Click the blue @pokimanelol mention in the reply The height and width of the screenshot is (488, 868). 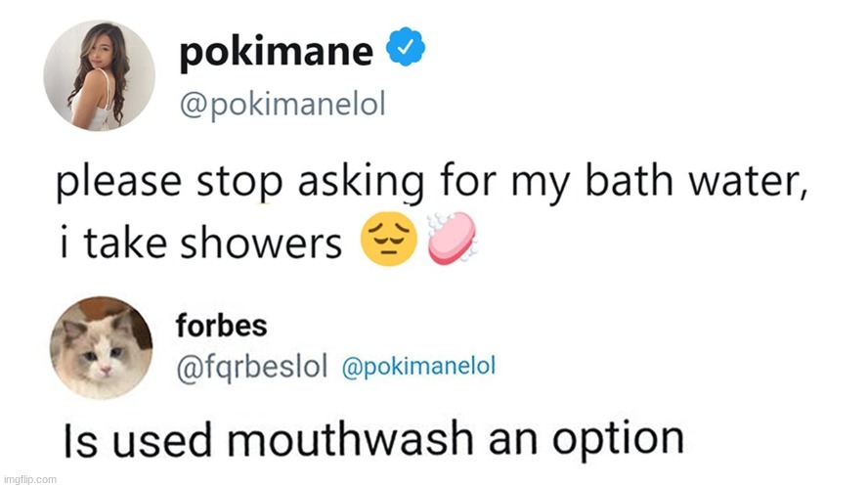click(x=418, y=367)
